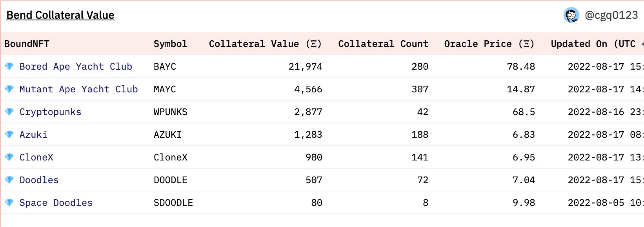
Task: Click the diamond icon beside Azuki
Action: coord(9,135)
